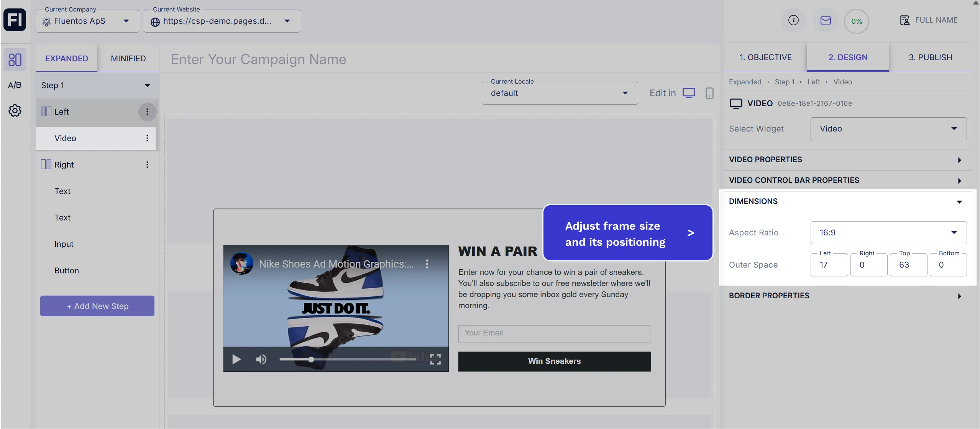
Task: Click the Right column layout icon
Action: pyautogui.click(x=46, y=164)
